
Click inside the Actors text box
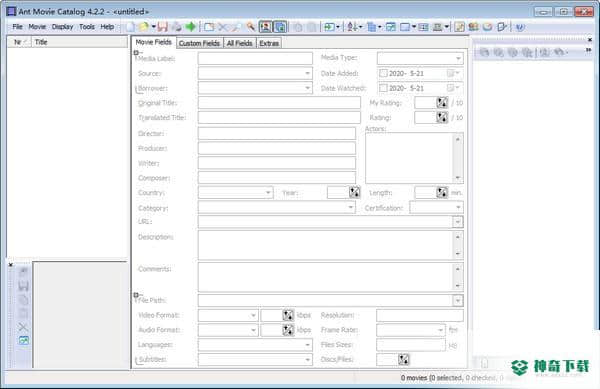coord(409,158)
